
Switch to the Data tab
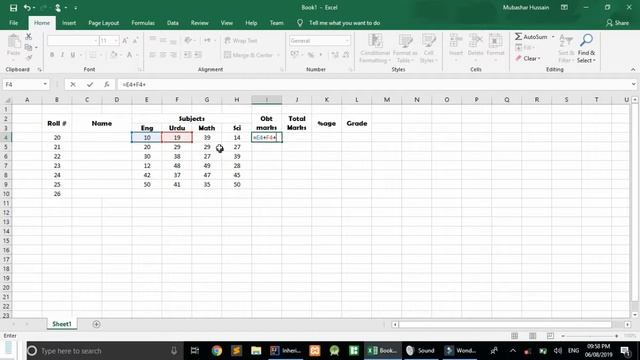click(x=173, y=23)
